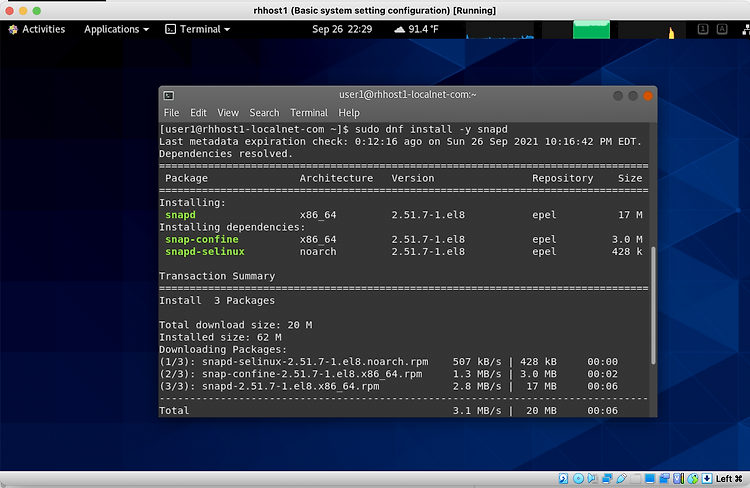Click the terminal icon in window title bar
The image size is (750, 488).
pyautogui.click(x=168, y=96)
